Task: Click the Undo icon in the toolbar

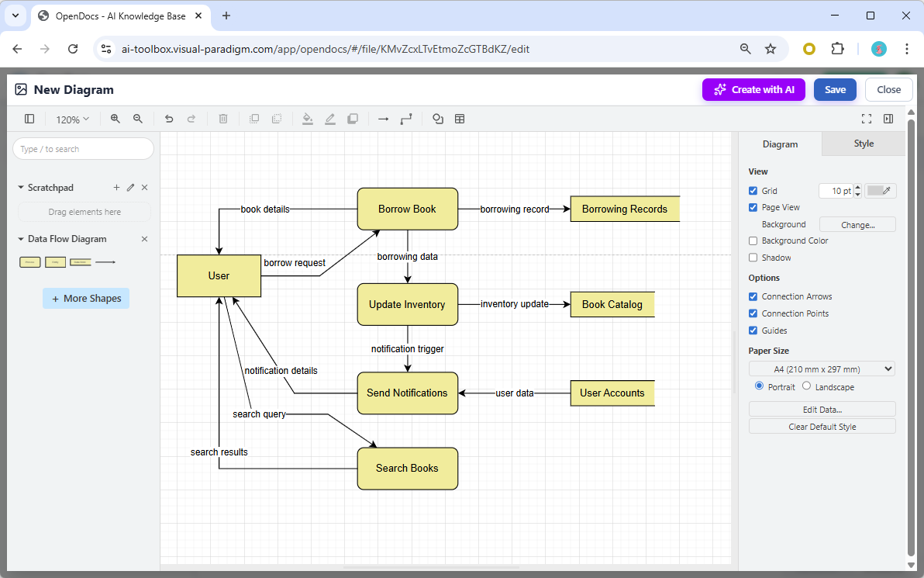Action: pos(169,119)
